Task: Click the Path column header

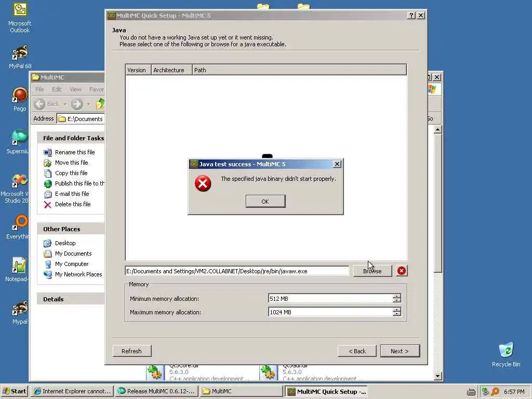Action: pos(299,70)
